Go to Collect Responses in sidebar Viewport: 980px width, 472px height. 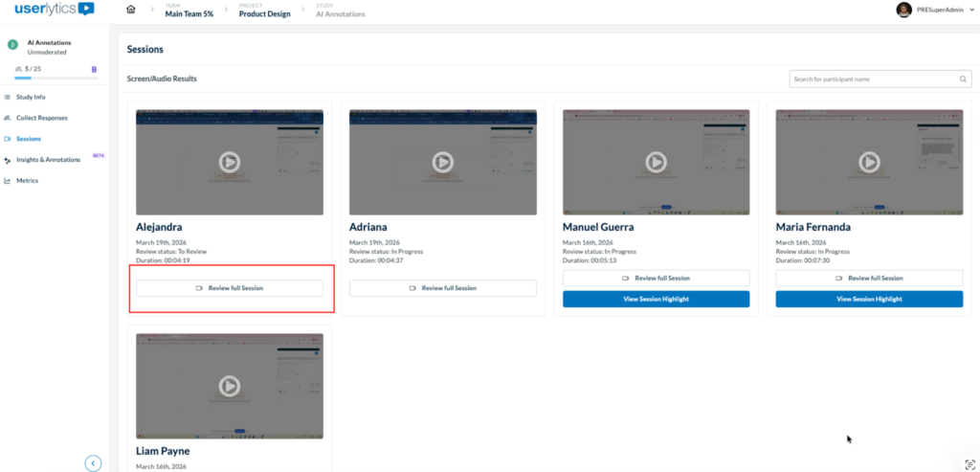tap(41, 118)
